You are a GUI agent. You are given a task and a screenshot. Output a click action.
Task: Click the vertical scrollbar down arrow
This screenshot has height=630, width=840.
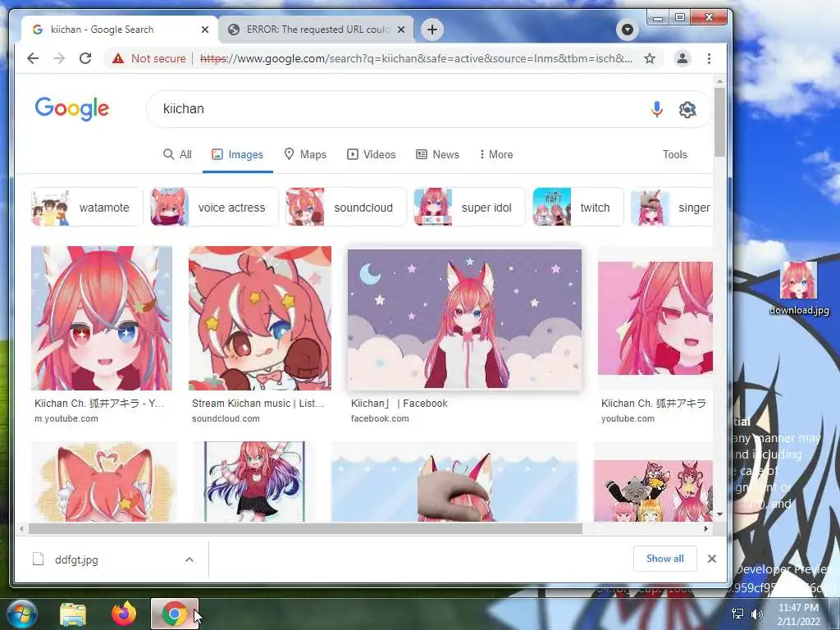tap(719, 514)
